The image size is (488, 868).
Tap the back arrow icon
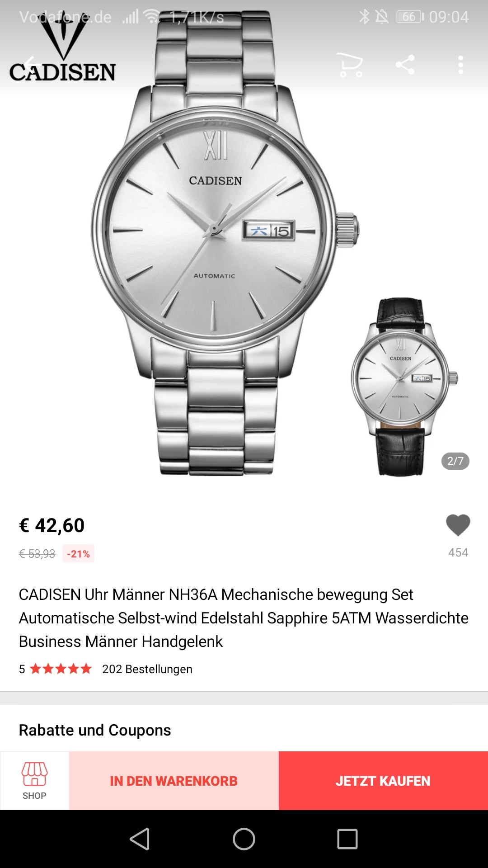pyautogui.click(x=30, y=65)
